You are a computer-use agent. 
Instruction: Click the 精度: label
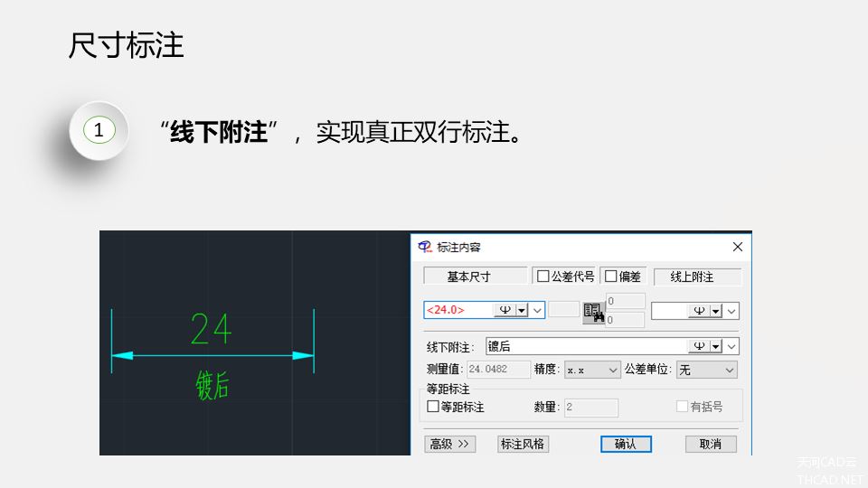pos(547,369)
